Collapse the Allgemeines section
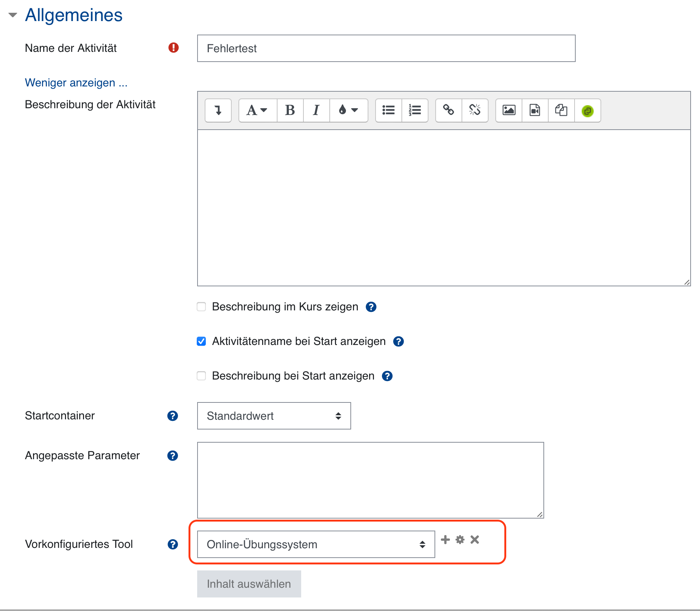The width and height of the screenshot is (700, 611). pyautogui.click(x=13, y=15)
